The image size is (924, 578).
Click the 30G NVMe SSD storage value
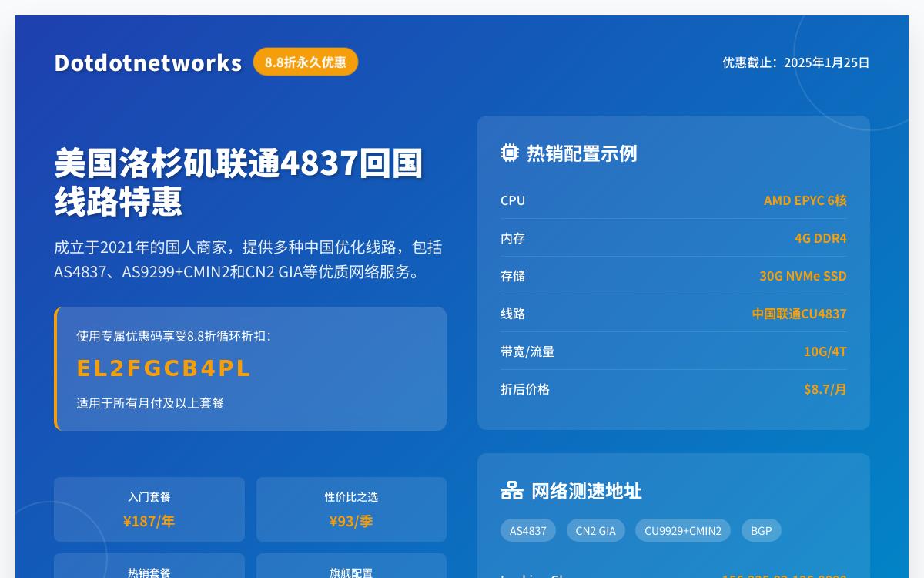click(x=803, y=276)
